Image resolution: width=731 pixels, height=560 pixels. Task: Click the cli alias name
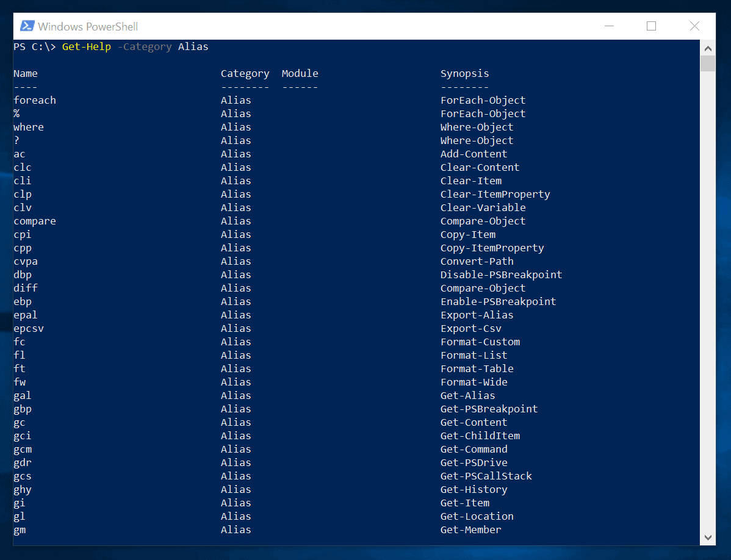pyautogui.click(x=23, y=181)
